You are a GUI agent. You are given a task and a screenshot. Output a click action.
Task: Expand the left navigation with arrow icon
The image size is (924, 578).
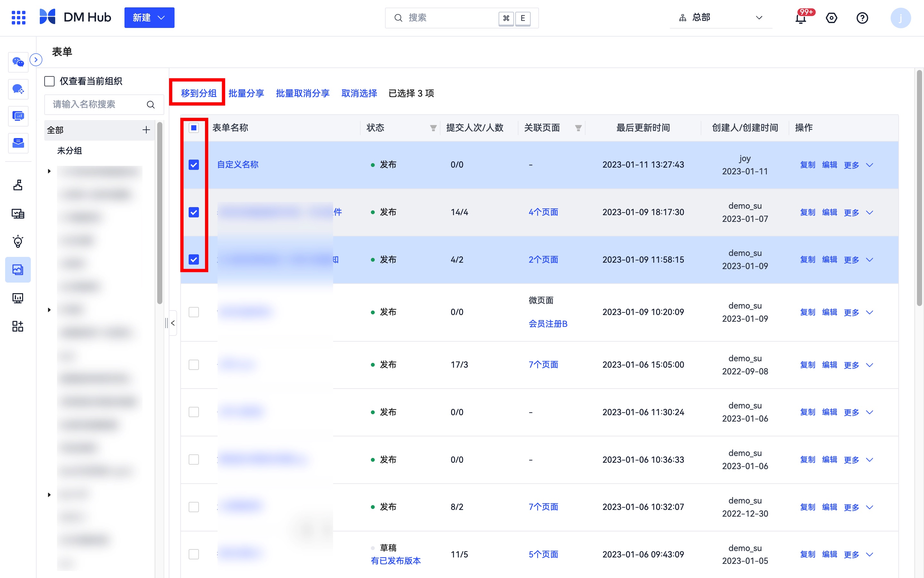[36, 60]
